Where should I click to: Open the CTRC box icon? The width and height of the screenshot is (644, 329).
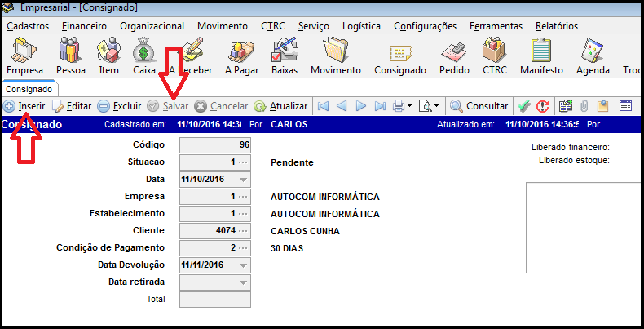click(x=494, y=57)
